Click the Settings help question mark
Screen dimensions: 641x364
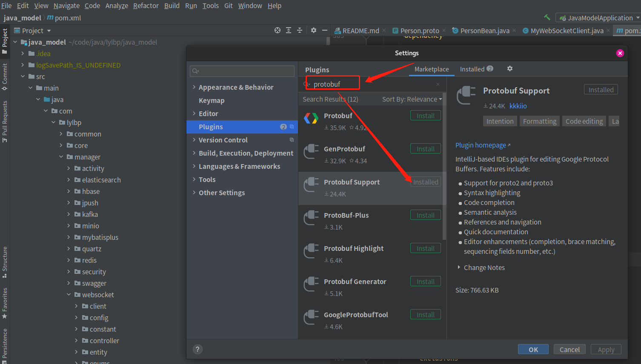pyautogui.click(x=197, y=349)
